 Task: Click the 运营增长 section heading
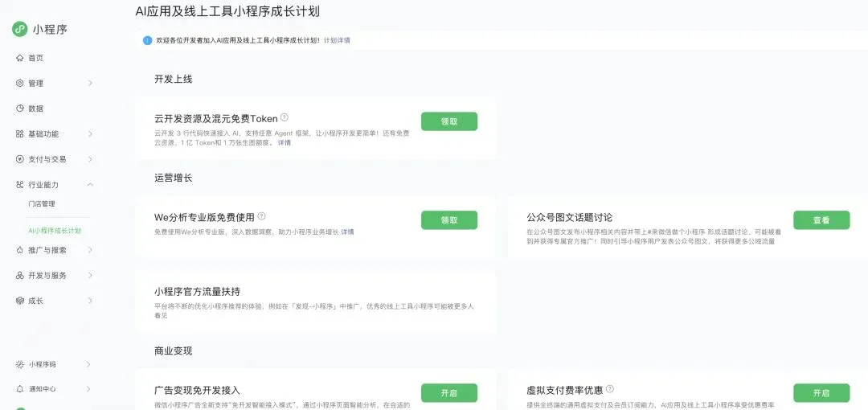[174, 178]
